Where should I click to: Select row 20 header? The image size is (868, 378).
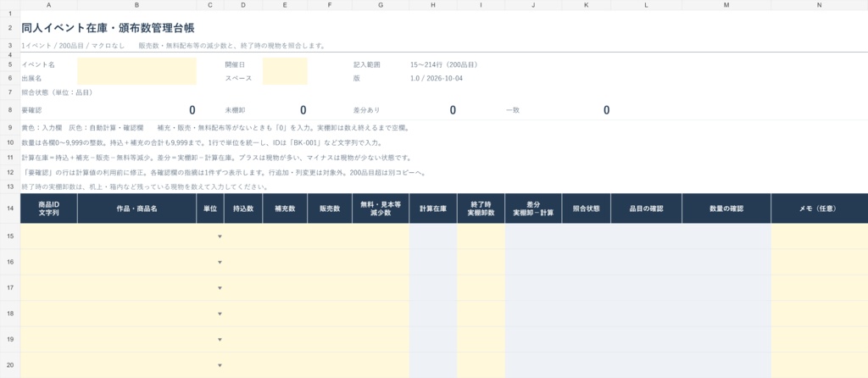(10, 365)
